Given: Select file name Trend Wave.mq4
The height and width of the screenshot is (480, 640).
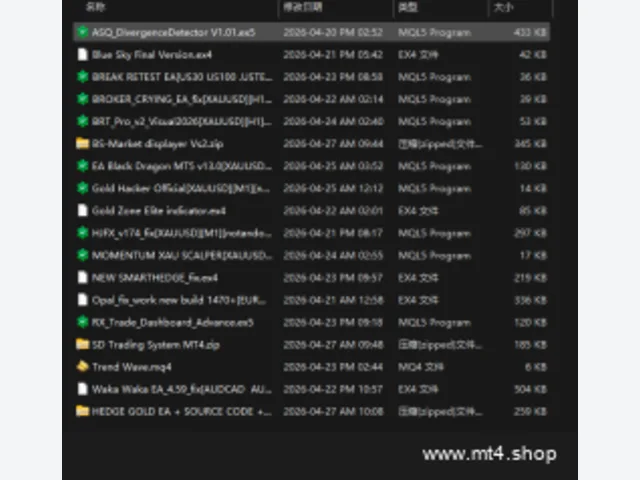Looking at the screenshot, I should point(132,367).
